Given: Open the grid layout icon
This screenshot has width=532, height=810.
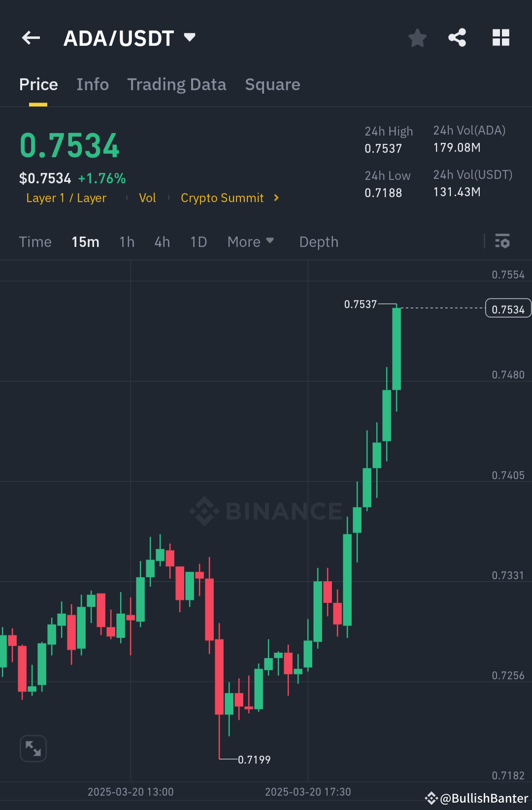Looking at the screenshot, I should tap(500, 37).
